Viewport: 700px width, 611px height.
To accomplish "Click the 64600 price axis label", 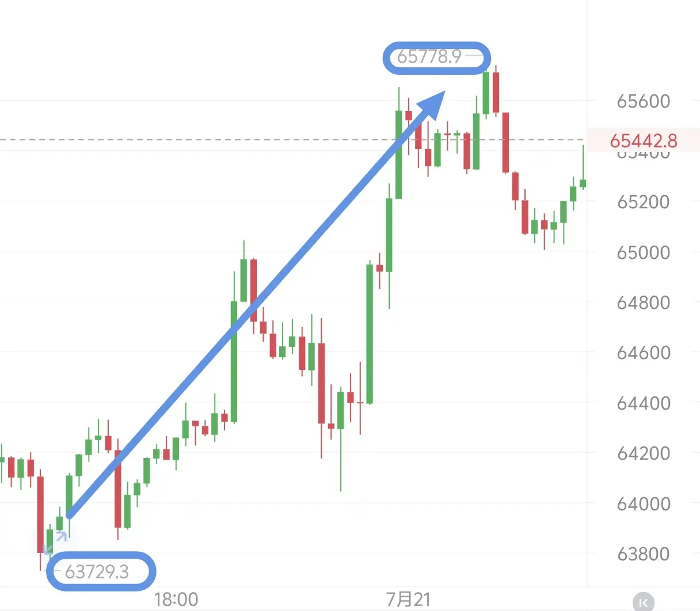I will coord(643,352).
